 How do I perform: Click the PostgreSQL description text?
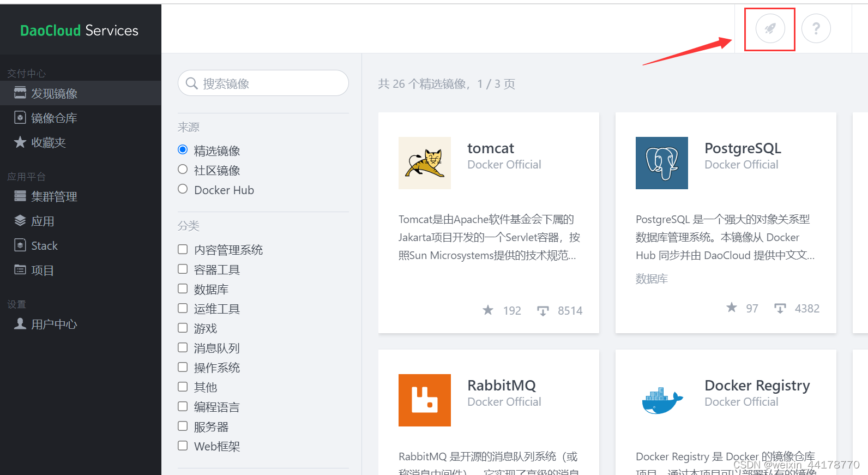pyautogui.click(x=725, y=237)
